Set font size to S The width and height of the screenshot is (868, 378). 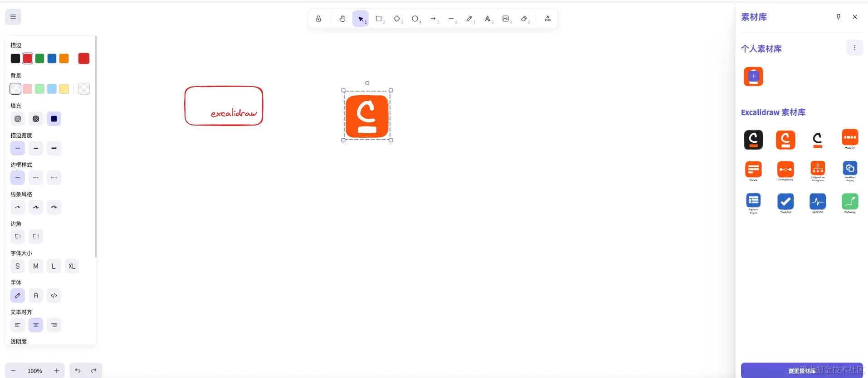pos(18,266)
